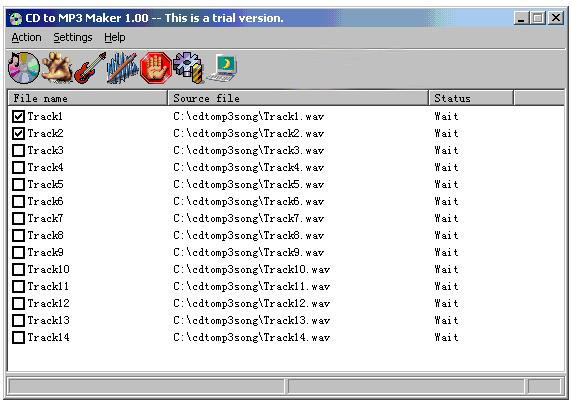Click the blue waveform pencil icon
This screenshot has height=403, width=571.
pyautogui.click(x=122, y=68)
